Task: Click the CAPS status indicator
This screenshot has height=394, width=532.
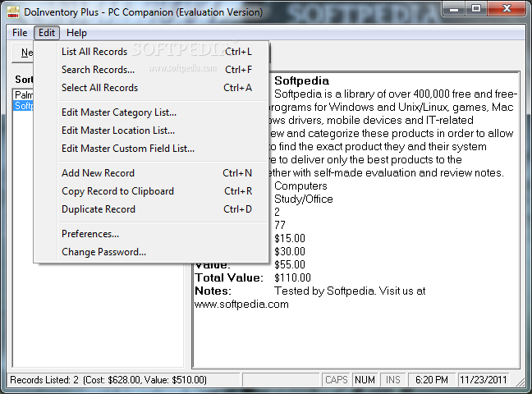Action: (337, 380)
